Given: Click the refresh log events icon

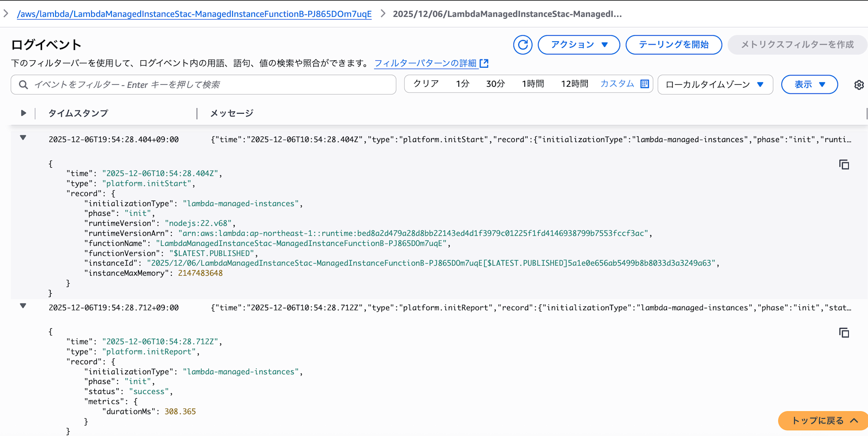Looking at the screenshot, I should (x=523, y=45).
